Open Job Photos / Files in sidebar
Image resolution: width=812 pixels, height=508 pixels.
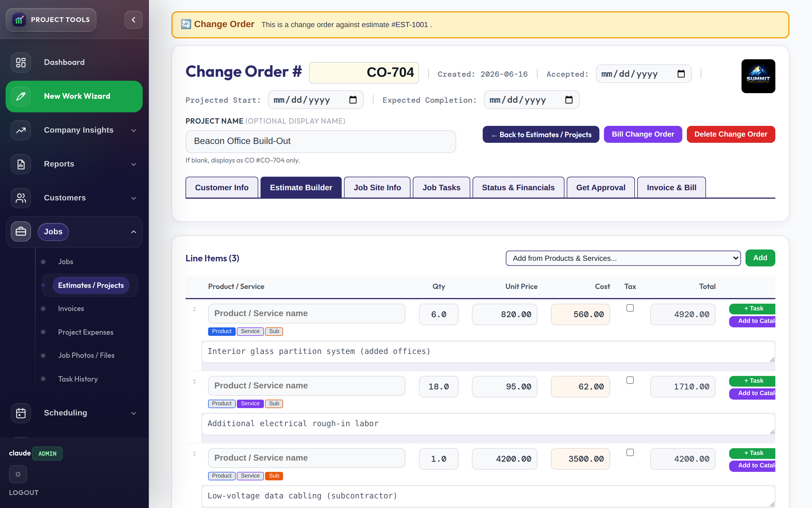[86, 355]
